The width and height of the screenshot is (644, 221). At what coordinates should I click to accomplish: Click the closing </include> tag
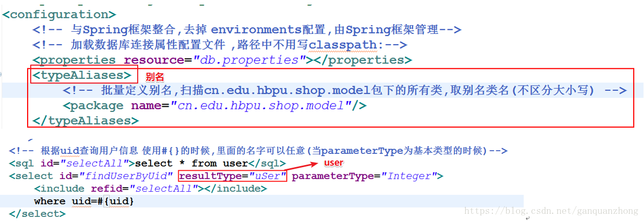(x=235, y=189)
